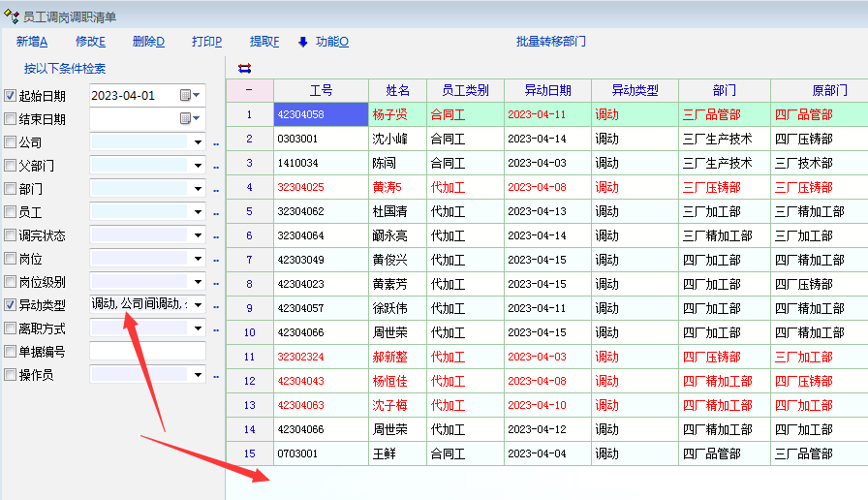Screen dimensions: 868x500
Task: Expand the 部门 dropdown list
Action: [x=198, y=189]
